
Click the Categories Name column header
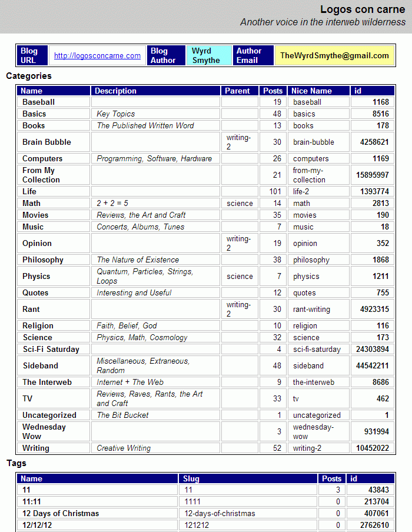32,91
